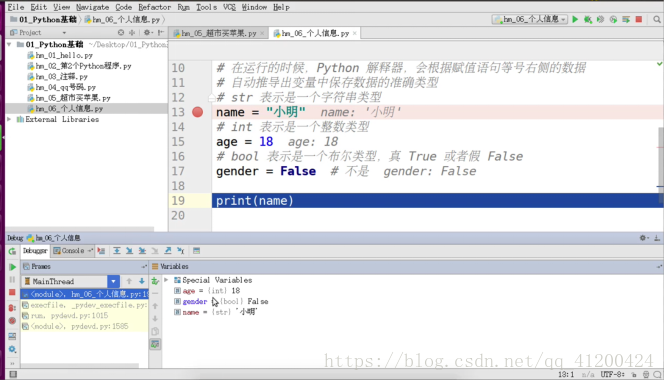Click Mute Breakpoints icon
The width and height of the screenshot is (665, 381).
point(12,321)
